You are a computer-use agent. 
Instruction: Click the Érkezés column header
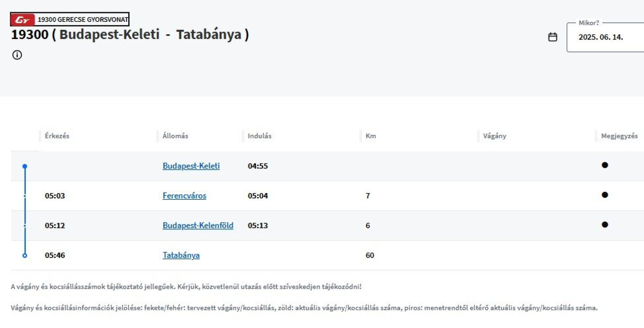(57, 136)
